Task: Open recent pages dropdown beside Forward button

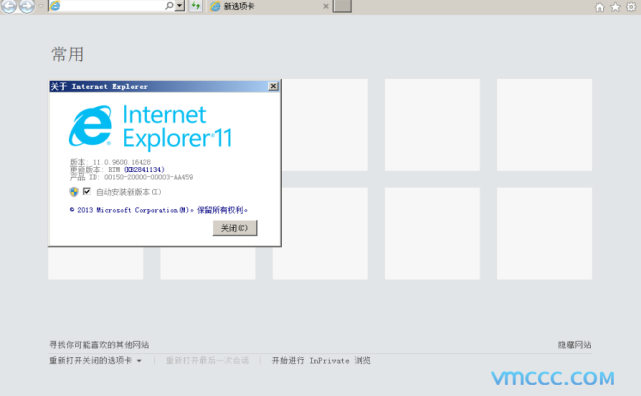Action: pyautogui.click(x=40, y=6)
